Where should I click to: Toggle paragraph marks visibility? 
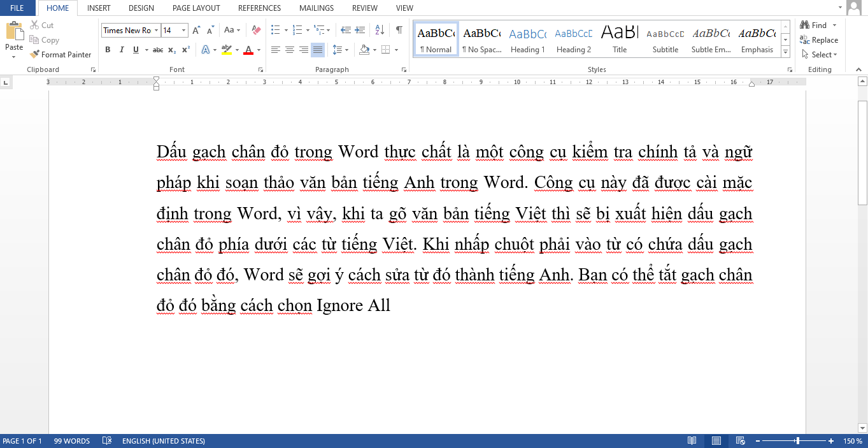pos(398,29)
